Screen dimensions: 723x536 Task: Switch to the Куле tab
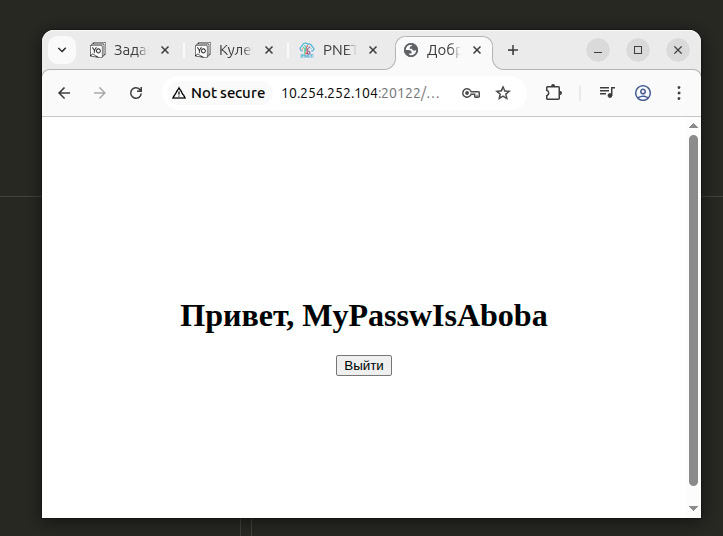pos(226,50)
